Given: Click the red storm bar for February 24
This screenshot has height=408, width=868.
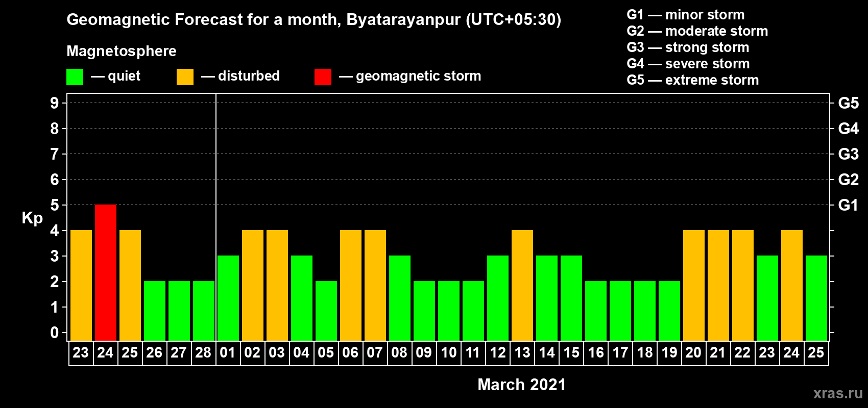Looking at the screenshot, I should [x=106, y=273].
